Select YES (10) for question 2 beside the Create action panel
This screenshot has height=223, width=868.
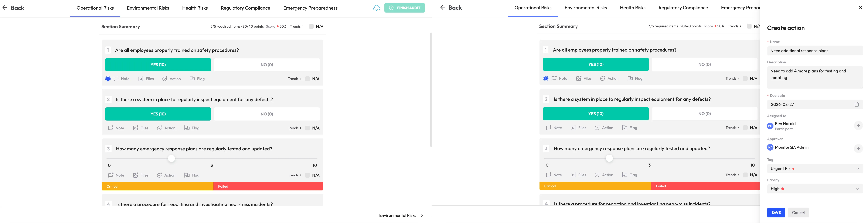pyautogui.click(x=596, y=114)
